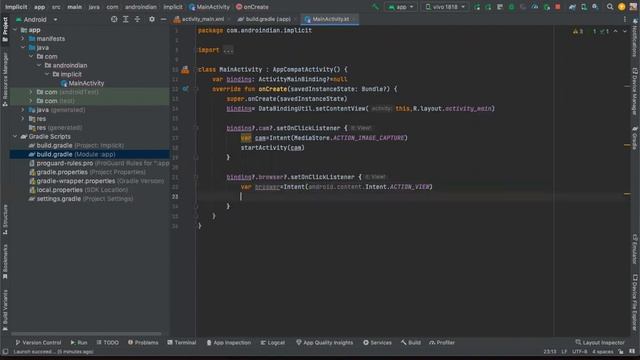Click the Make Project hammer icon
Screen dimensions: 640x360
click(376, 7)
